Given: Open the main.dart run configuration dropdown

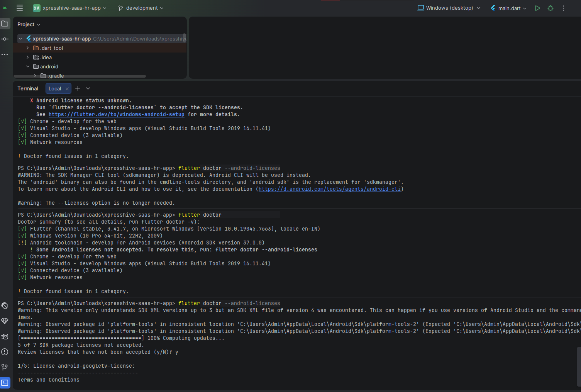Looking at the screenshot, I should (x=508, y=8).
